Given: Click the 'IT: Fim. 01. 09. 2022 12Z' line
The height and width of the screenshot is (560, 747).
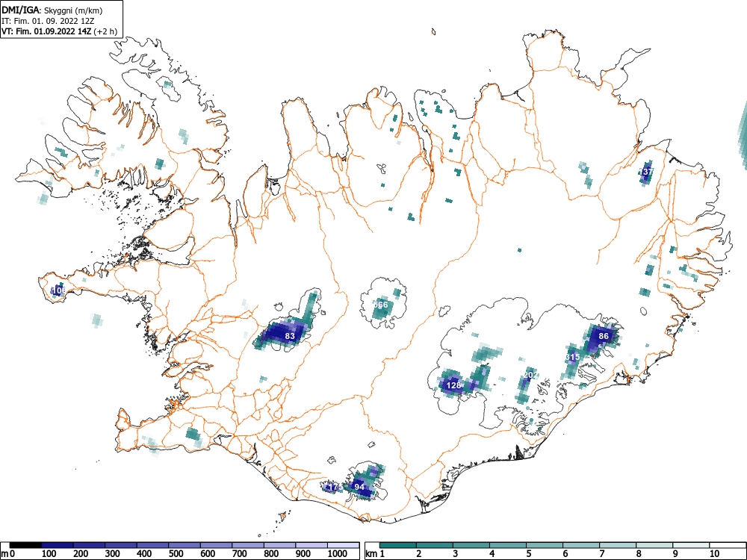Looking at the screenshot, I should click(48, 21).
